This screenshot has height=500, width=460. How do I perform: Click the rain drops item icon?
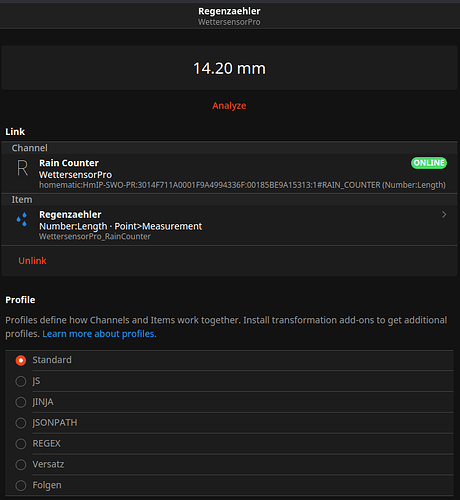tap(22, 219)
